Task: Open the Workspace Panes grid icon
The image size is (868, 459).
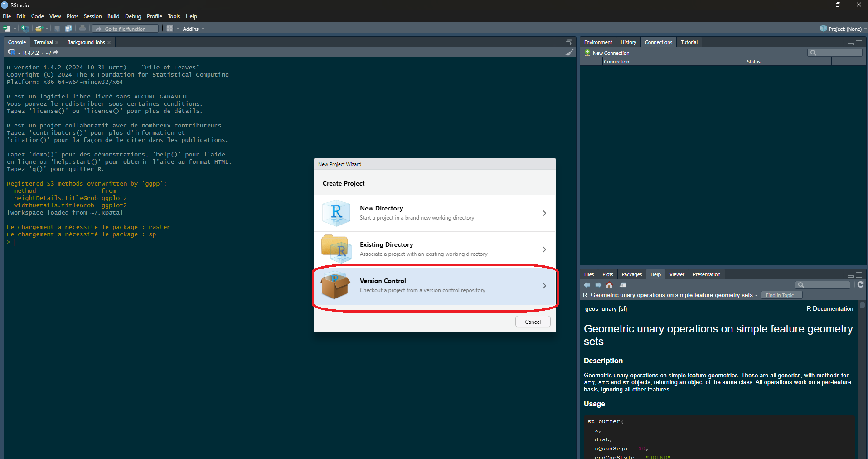Action: coord(170,29)
